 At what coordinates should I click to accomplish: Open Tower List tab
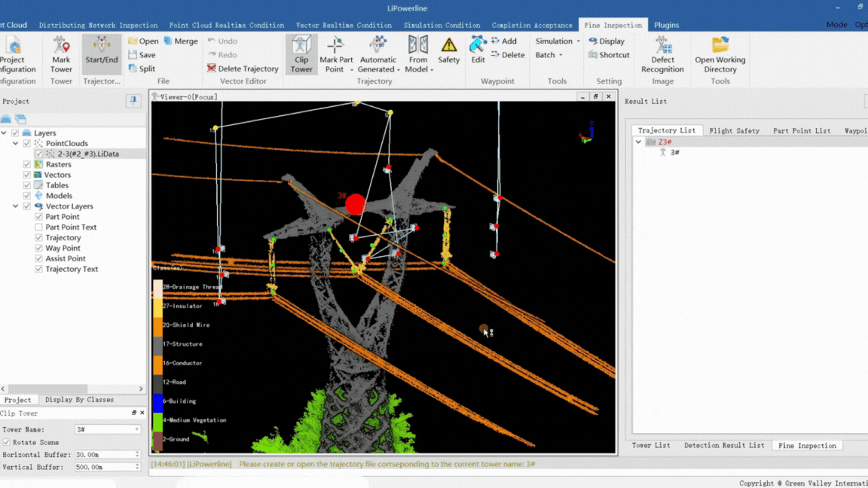[x=650, y=445]
